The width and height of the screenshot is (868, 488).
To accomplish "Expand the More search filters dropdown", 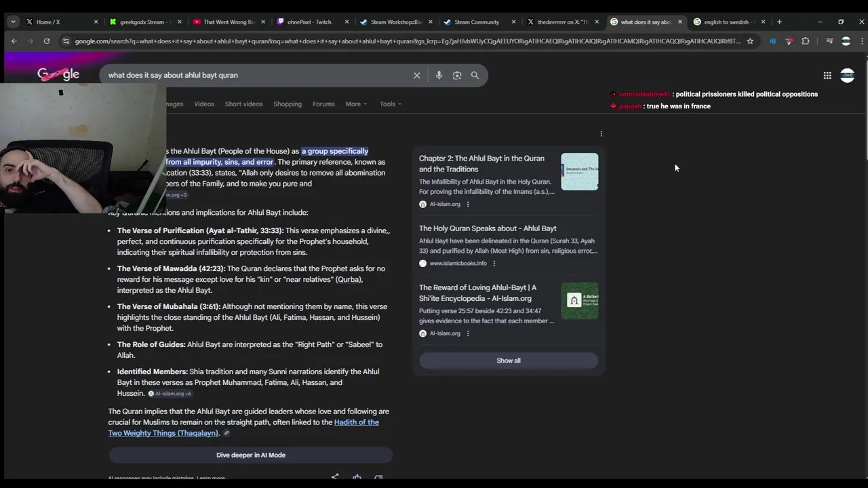I will (356, 104).
